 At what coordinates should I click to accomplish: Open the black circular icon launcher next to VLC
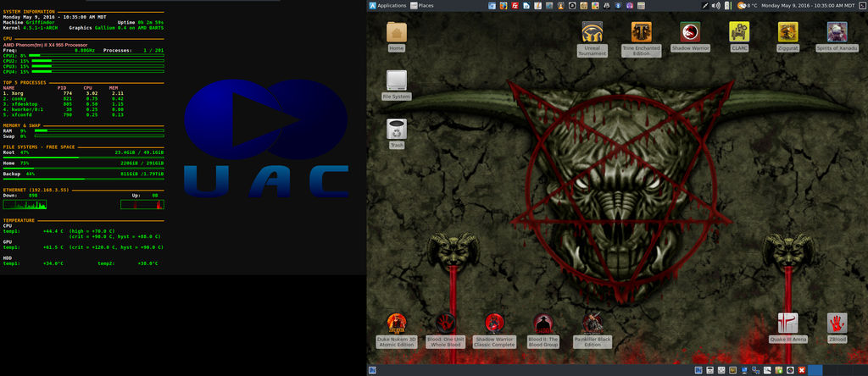[x=572, y=6]
